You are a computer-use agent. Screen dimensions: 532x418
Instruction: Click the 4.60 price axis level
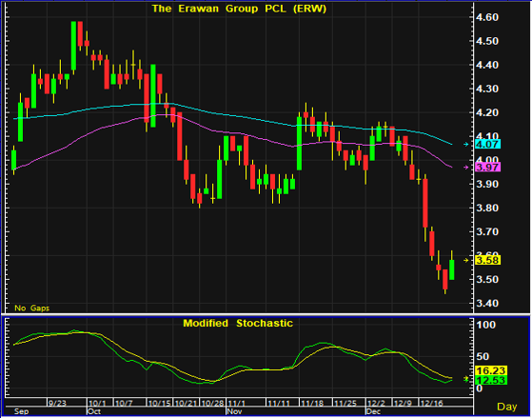point(487,17)
